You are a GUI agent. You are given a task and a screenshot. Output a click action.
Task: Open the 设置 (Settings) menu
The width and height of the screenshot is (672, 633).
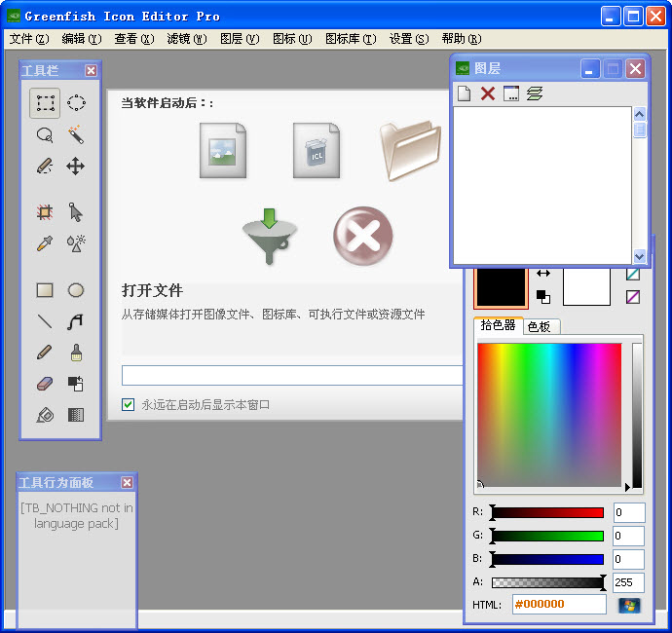tap(409, 39)
